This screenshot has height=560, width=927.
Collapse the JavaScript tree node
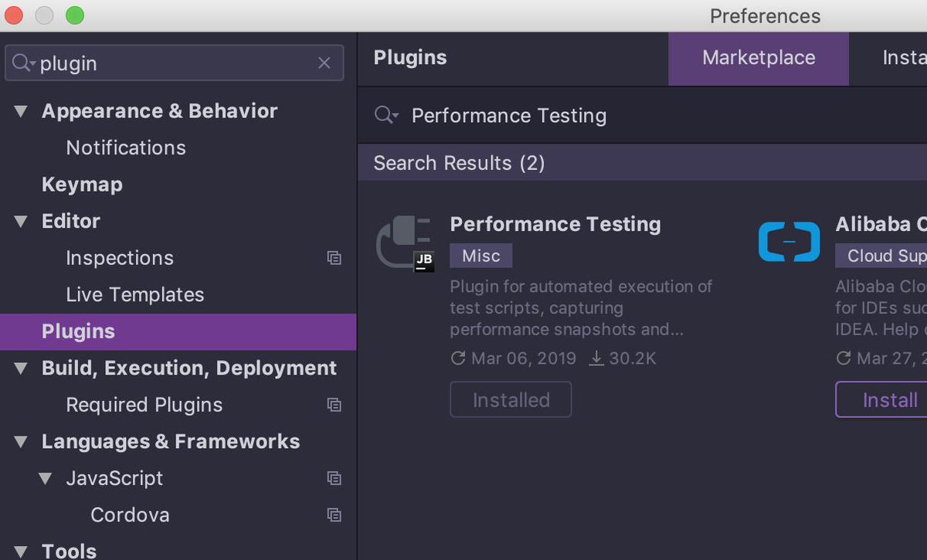click(46, 478)
